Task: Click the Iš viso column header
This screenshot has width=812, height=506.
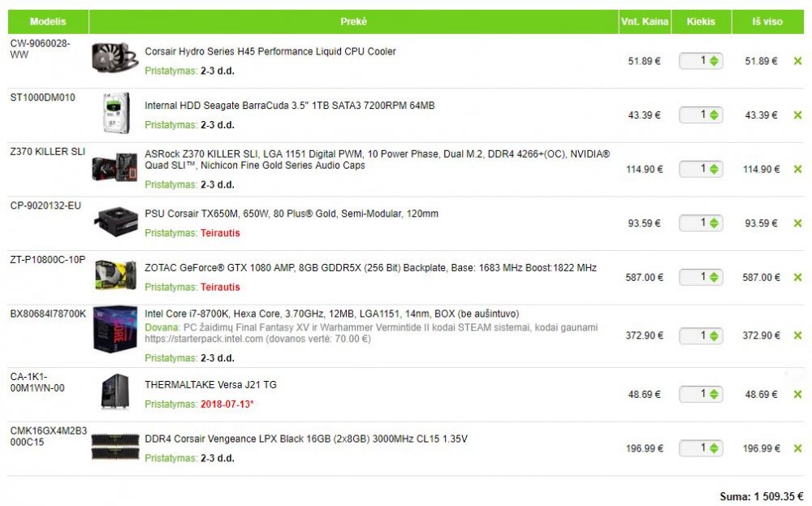Action: coord(767,22)
